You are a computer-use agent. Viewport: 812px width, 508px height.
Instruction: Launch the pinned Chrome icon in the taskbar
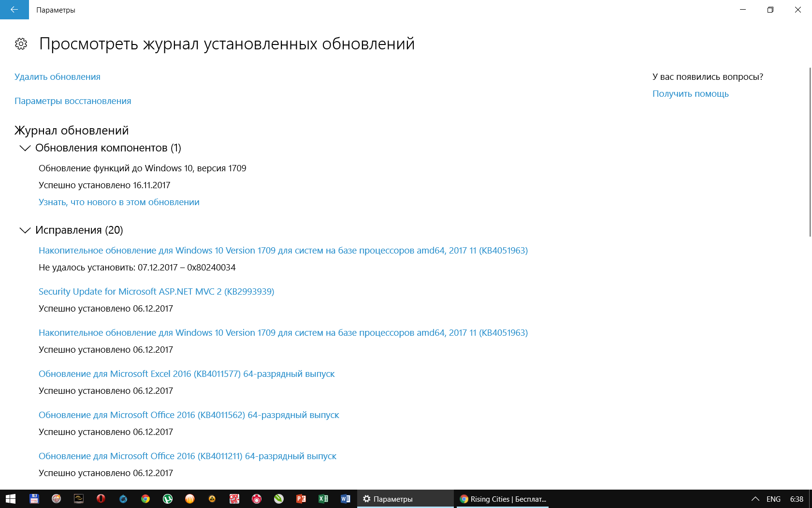145,499
